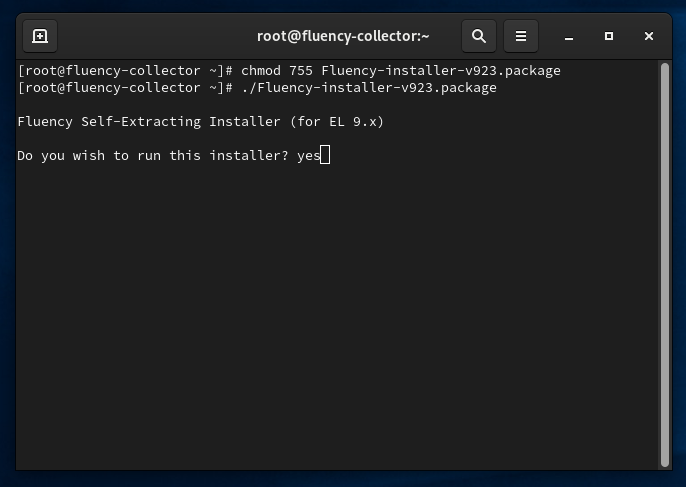Open the hamburger menu
Viewport: 686px width, 487px height.
pyautogui.click(x=521, y=36)
